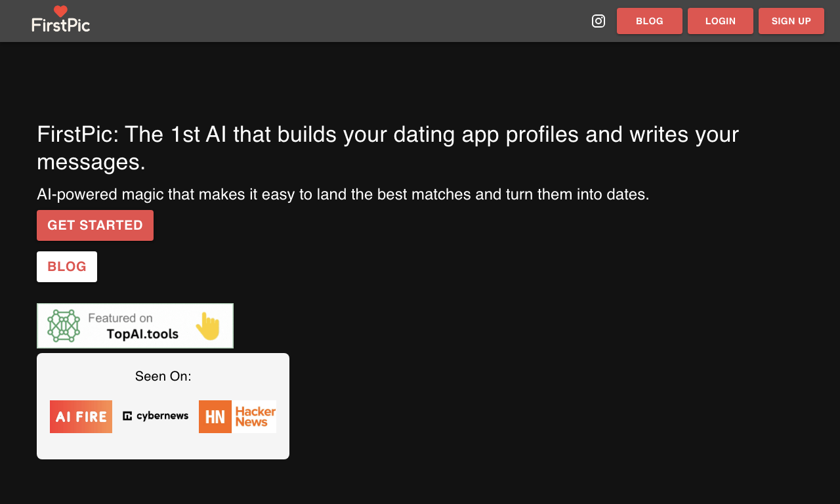Click the orange HN square icon
Viewport: 840px width, 504px height.
(215, 417)
